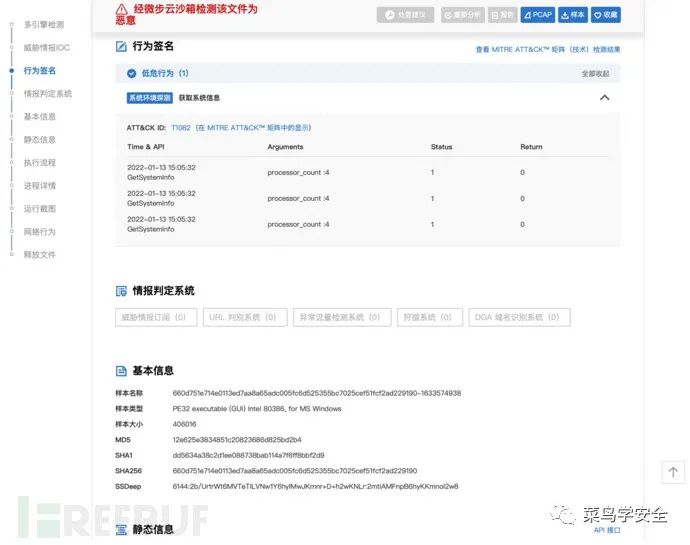Viewport: 690px width, 545px height.
Task: Download the 样本 sample file
Action: coord(573,15)
